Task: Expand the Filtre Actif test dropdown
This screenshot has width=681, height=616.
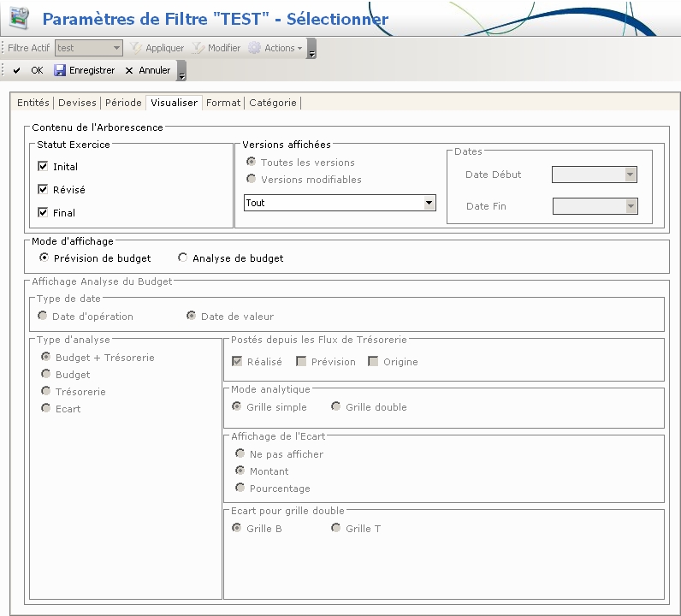Action: 116,48
